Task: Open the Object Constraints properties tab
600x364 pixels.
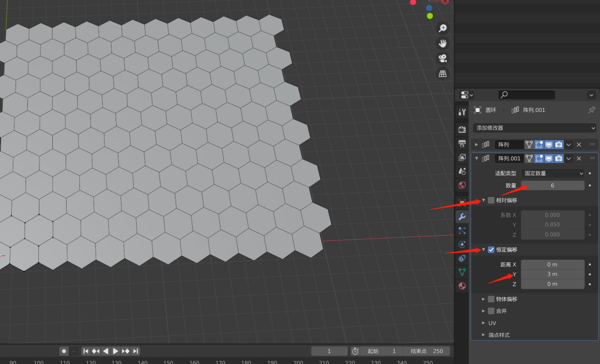Action: (x=462, y=259)
